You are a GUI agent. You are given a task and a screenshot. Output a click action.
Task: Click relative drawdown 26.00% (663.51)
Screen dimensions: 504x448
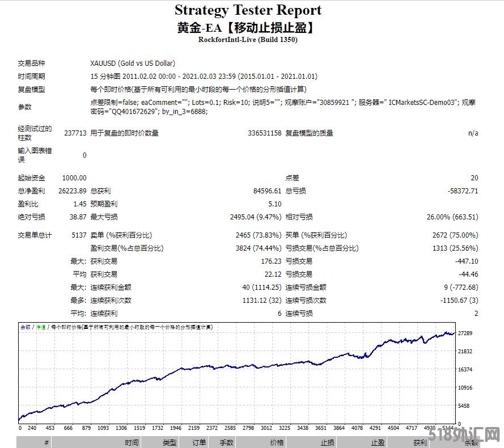tap(452, 217)
